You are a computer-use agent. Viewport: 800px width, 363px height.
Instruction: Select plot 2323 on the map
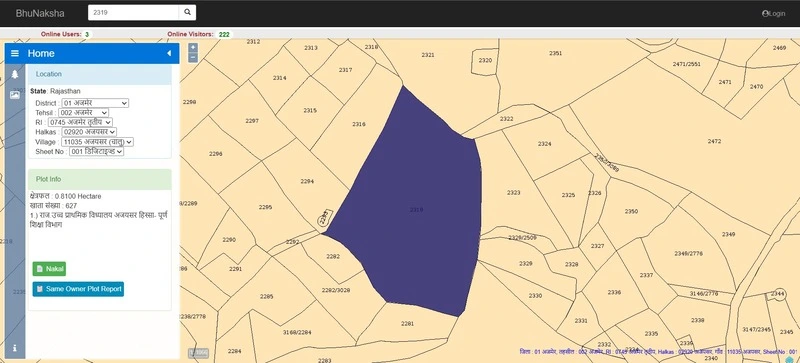pyautogui.click(x=514, y=192)
